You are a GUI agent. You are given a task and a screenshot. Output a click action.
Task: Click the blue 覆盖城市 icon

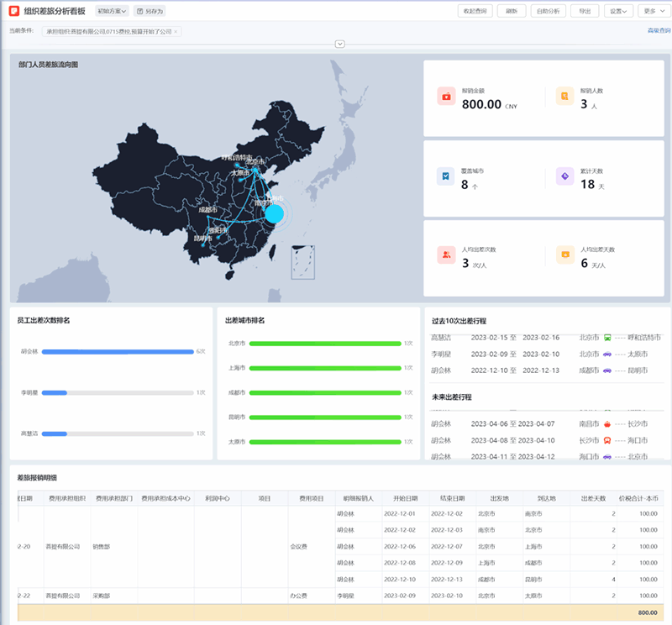pyautogui.click(x=446, y=176)
